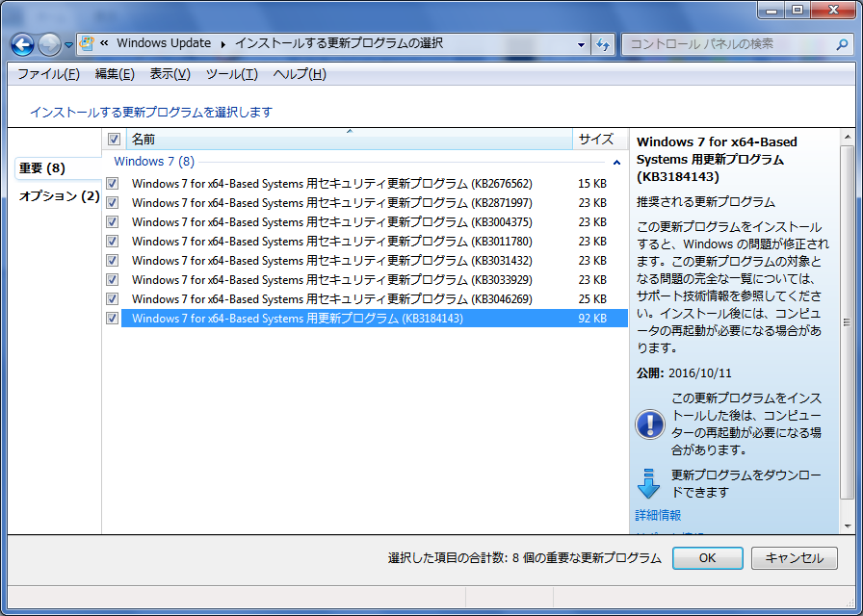This screenshot has height=616, width=863.
Task: Click the Windows Update address bar icon
Action: (x=88, y=44)
